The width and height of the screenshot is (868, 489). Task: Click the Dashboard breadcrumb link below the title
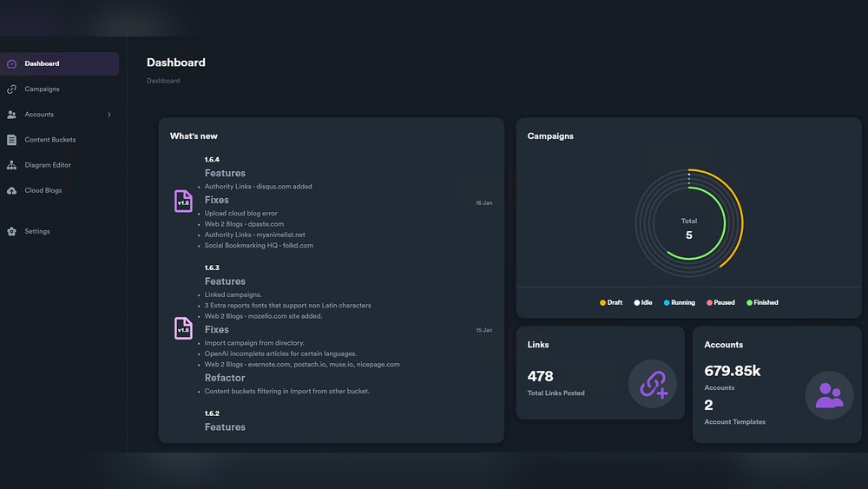click(x=163, y=81)
